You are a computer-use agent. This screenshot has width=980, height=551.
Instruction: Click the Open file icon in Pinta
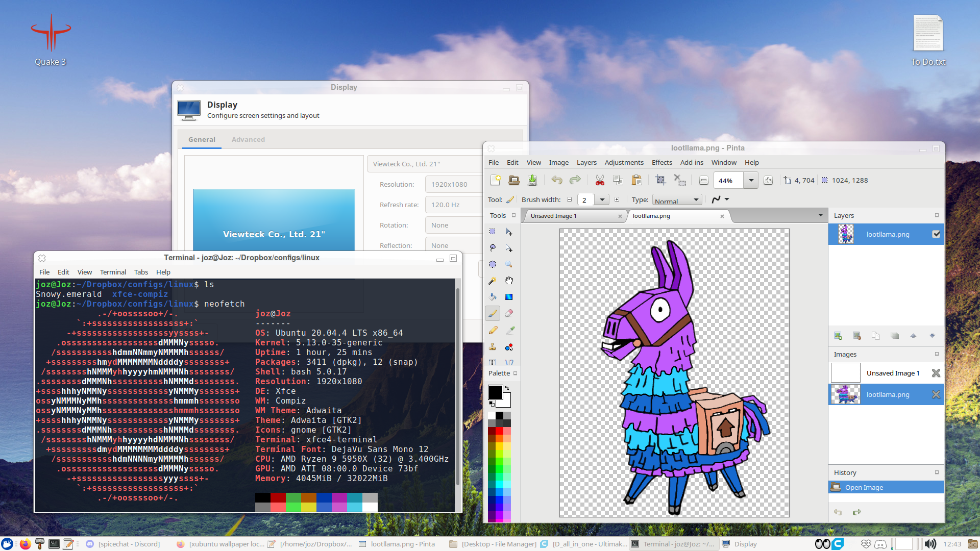[x=514, y=180]
